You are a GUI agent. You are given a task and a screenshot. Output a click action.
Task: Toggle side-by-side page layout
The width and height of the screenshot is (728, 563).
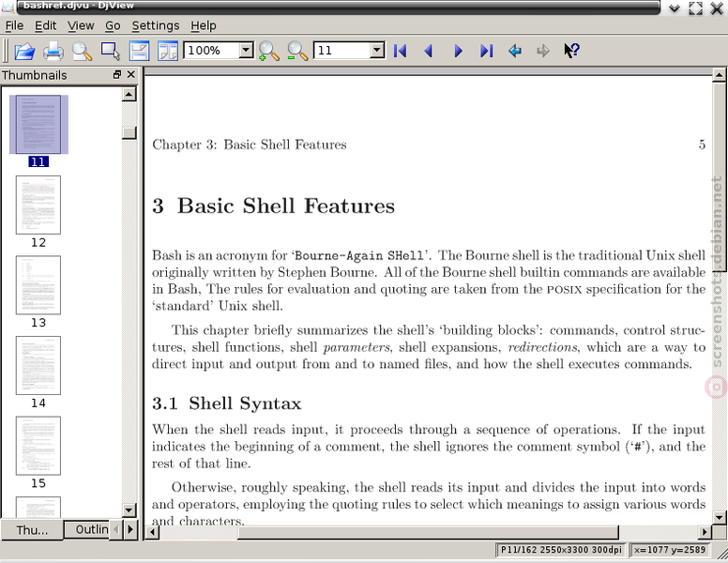click(168, 51)
